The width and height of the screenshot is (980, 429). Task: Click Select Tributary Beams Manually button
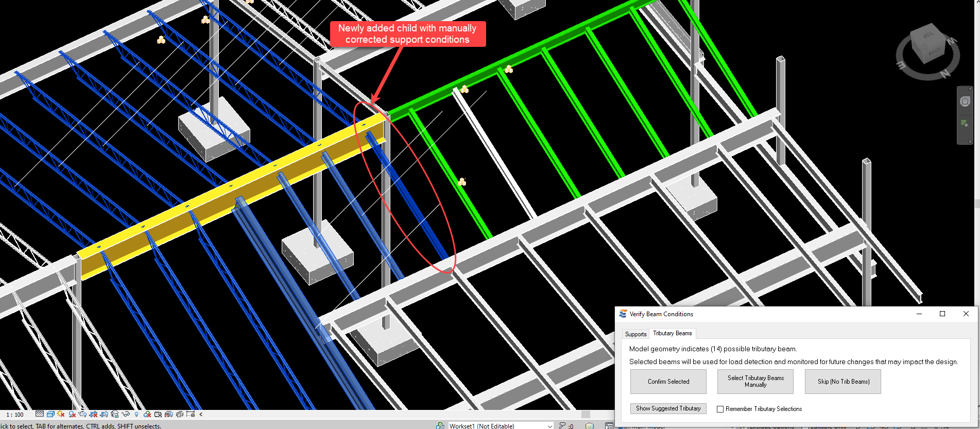point(755,382)
